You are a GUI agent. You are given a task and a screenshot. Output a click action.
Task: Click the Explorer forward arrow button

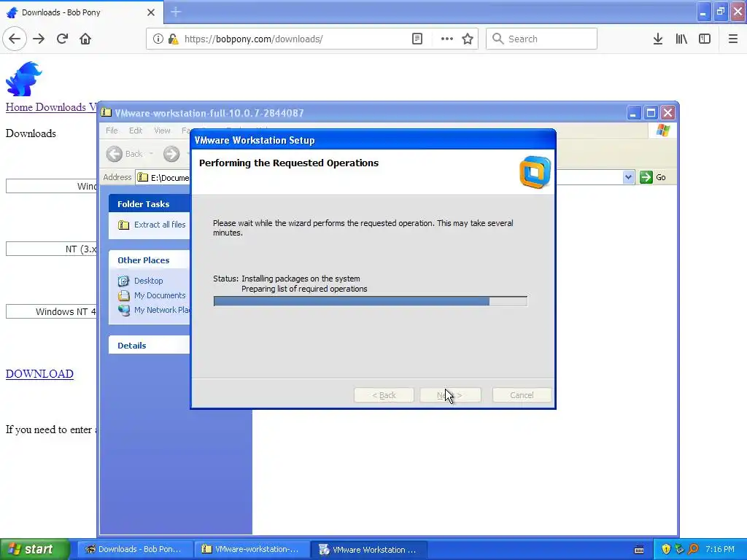[x=171, y=154]
